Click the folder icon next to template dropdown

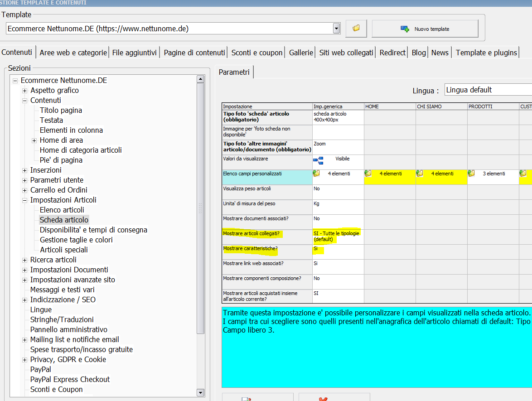click(x=356, y=29)
